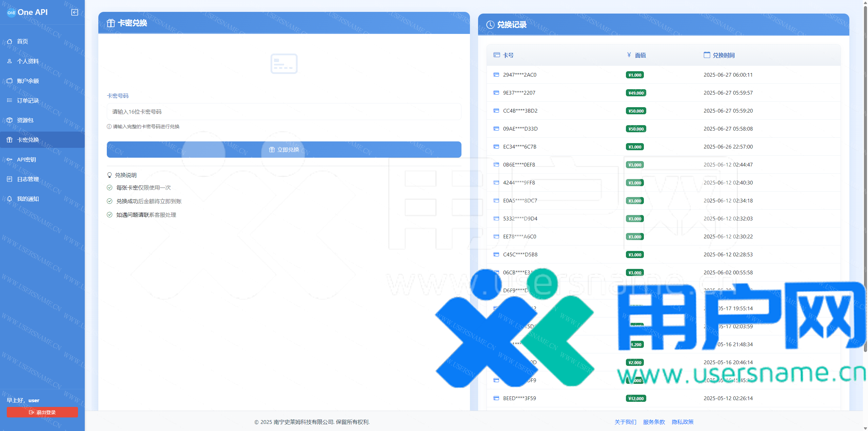Viewport: 868px width, 431px height.
Task: Open the 服务条款 footer link
Action: tap(654, 422)
